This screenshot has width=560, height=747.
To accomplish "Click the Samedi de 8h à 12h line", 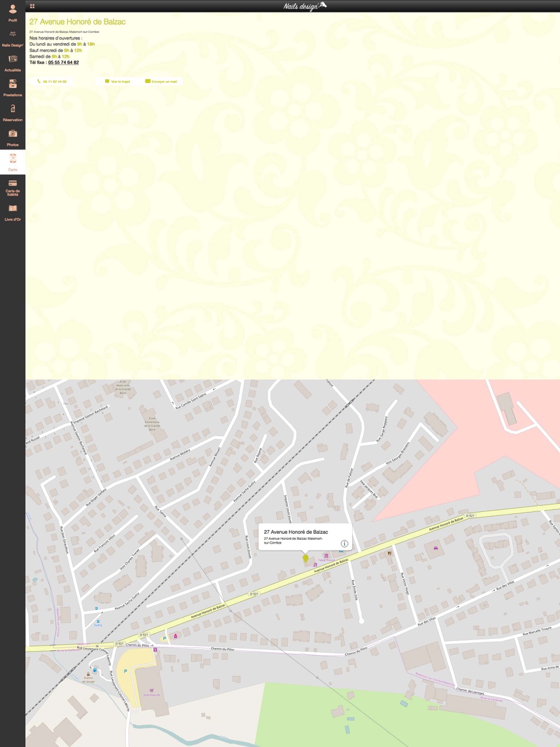I will coord(49,57).
